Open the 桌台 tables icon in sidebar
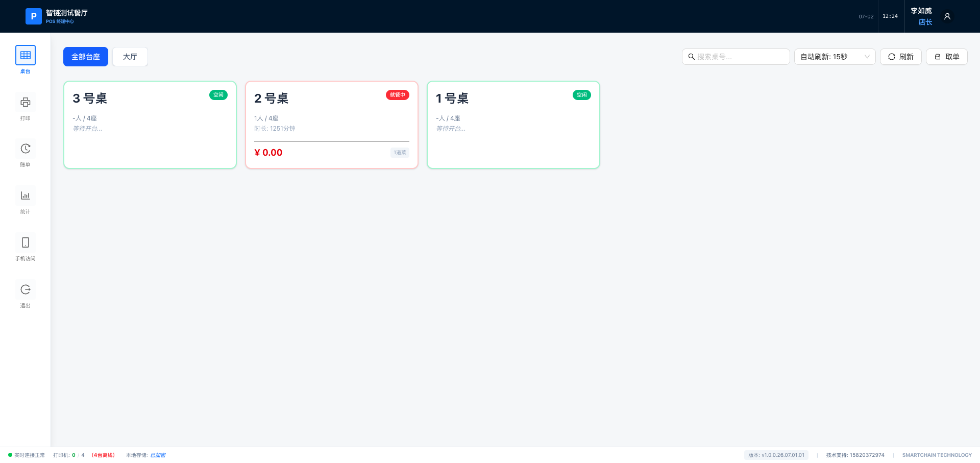 click(25, 55)
